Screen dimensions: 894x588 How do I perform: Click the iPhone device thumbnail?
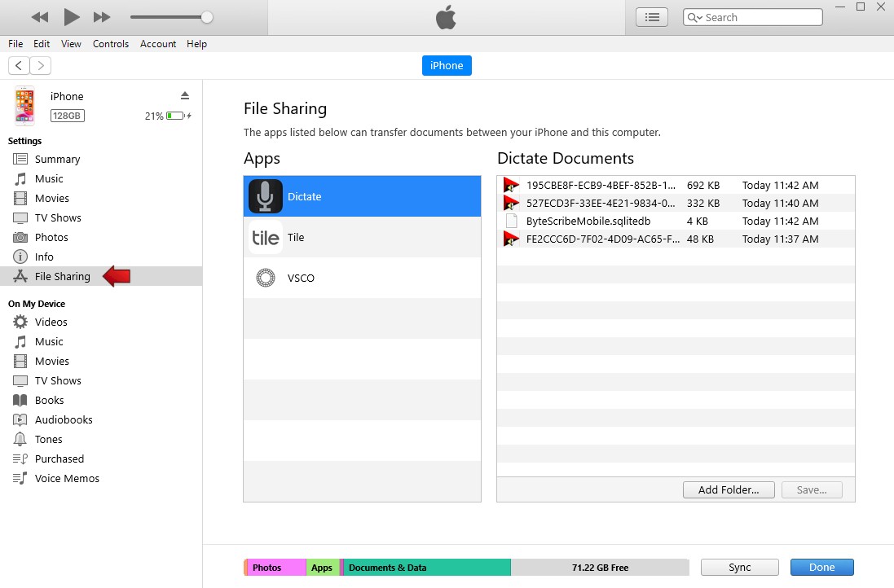[24, 105]
